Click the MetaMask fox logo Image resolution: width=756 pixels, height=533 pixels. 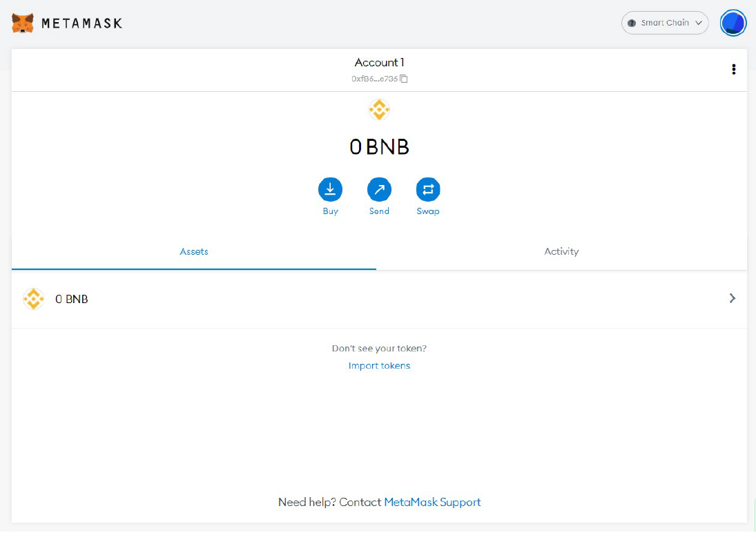[23, 23]
